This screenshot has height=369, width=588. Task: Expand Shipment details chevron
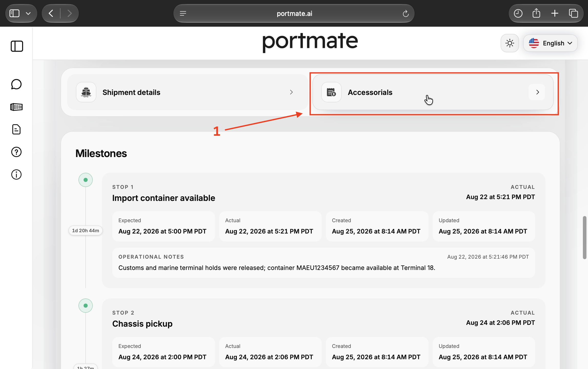pyautogui.click(x=291, y=92)
